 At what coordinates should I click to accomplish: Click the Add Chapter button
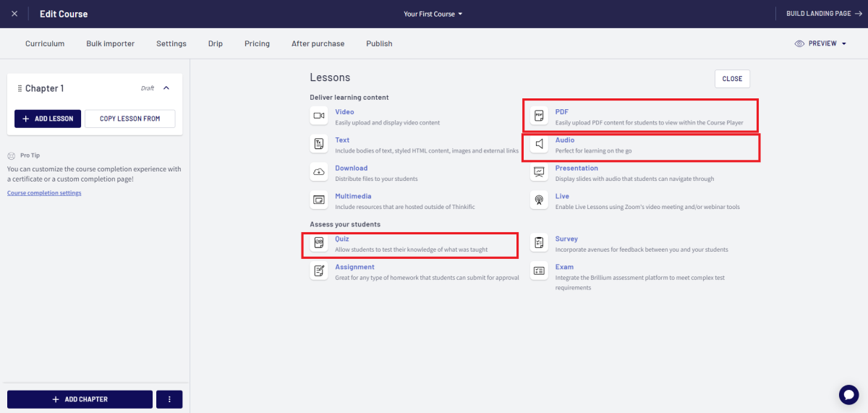(80, 399)
